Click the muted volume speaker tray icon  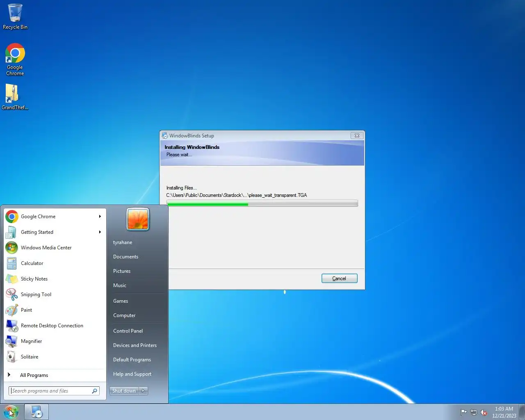[484, 412]
